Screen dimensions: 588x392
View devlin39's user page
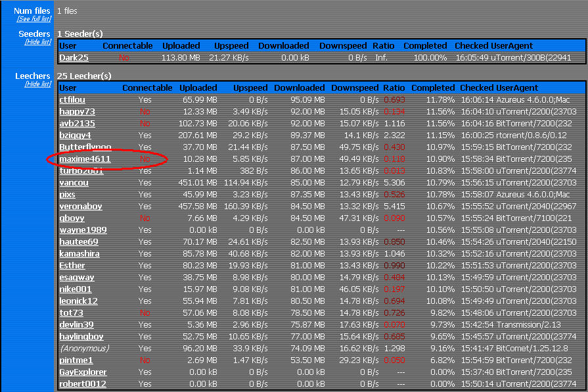coord(76,325)
